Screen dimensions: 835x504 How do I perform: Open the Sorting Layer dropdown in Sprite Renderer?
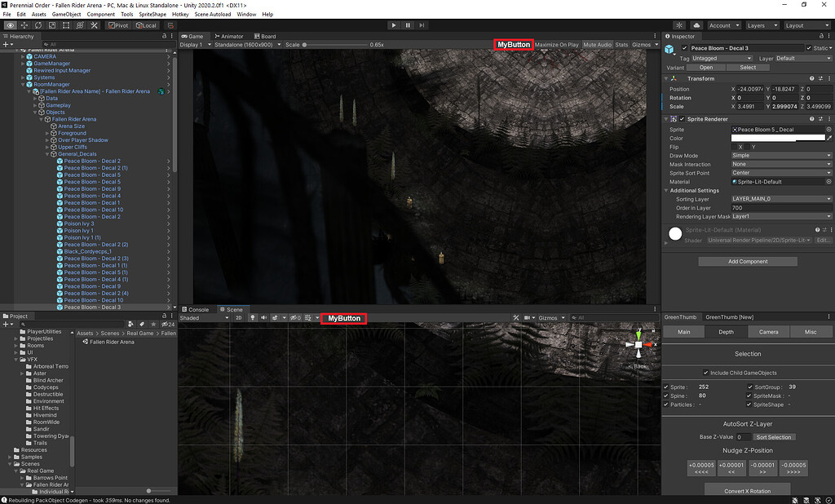[x=780, y=198]
